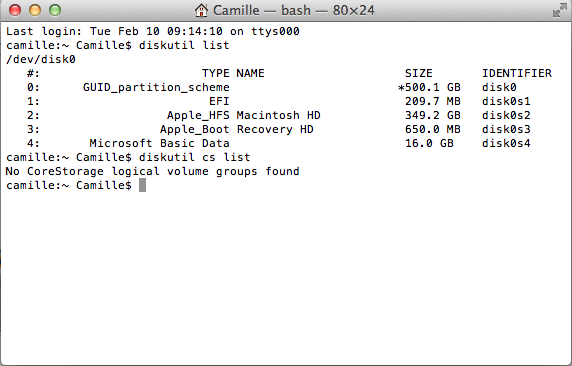Click the '*500.1 GB' size value

point(429,87)
